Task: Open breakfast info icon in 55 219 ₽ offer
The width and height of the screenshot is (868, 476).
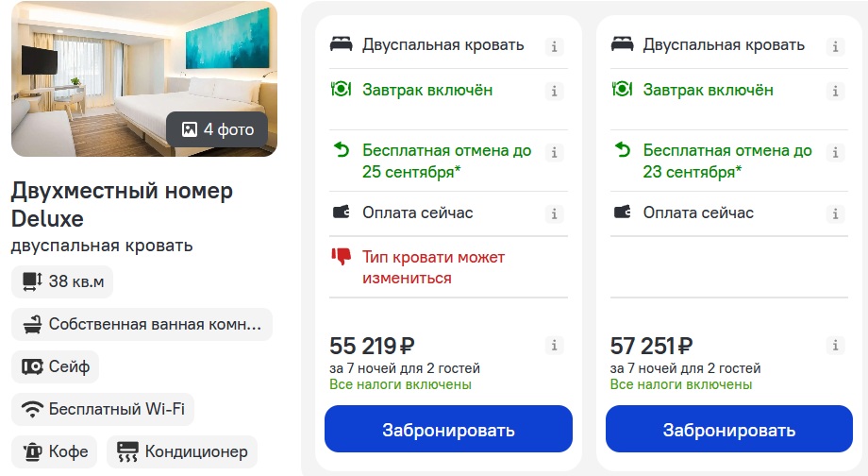Action: pyautogui.click(x=554, y=91)
